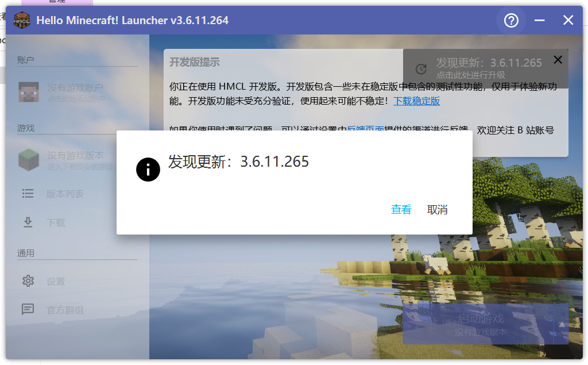Click the official group (官方群组) chat icon
This screenshot has width=588, height=365.
(28, 310)
